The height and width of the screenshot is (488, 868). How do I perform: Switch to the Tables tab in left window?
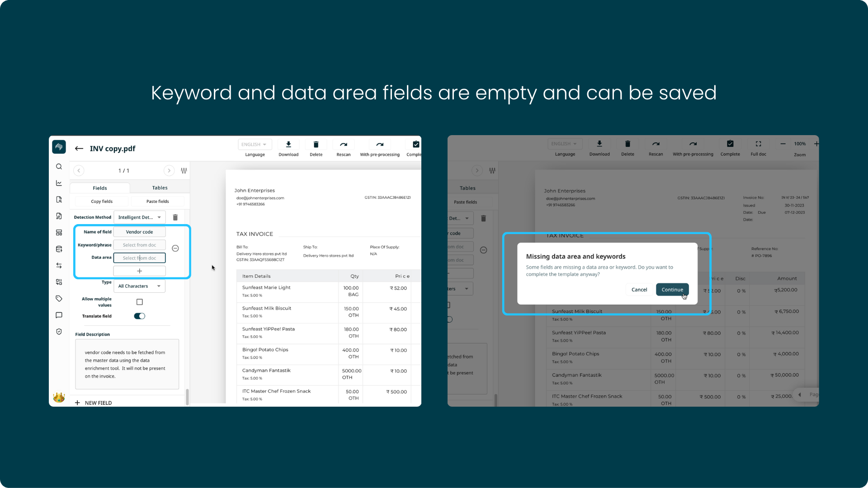click(x=160, y=188)
